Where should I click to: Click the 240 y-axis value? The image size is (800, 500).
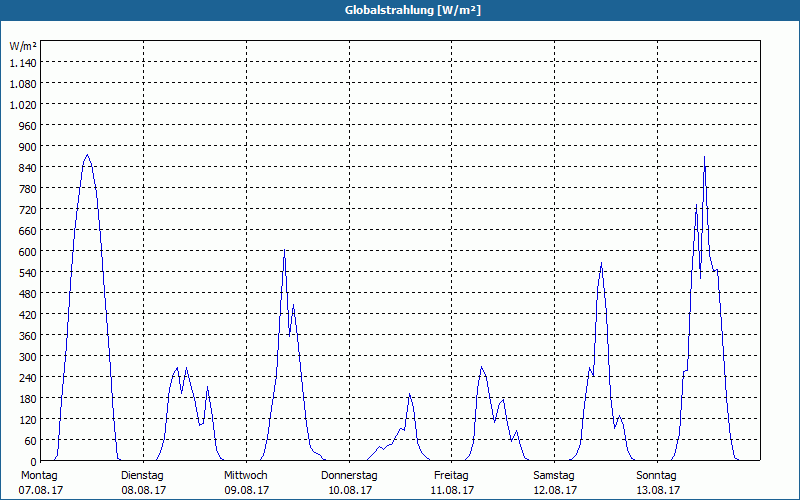28,378
